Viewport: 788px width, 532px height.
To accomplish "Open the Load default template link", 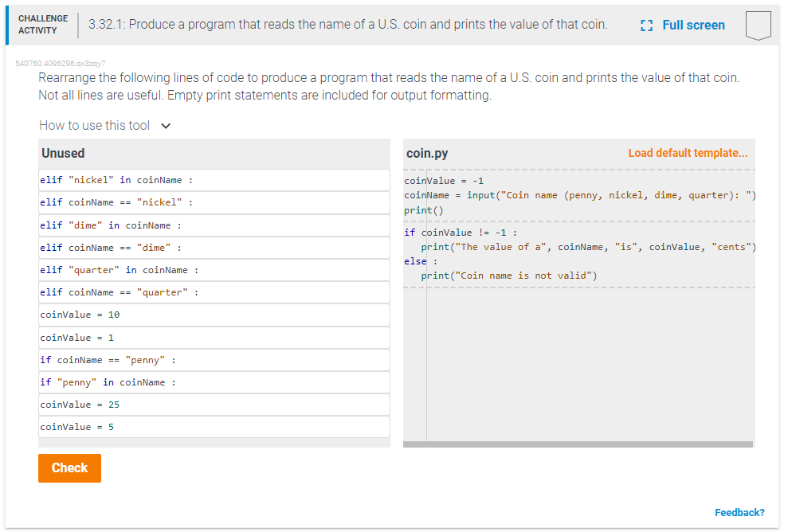I will pyautogui.click(x=688, y=152).
